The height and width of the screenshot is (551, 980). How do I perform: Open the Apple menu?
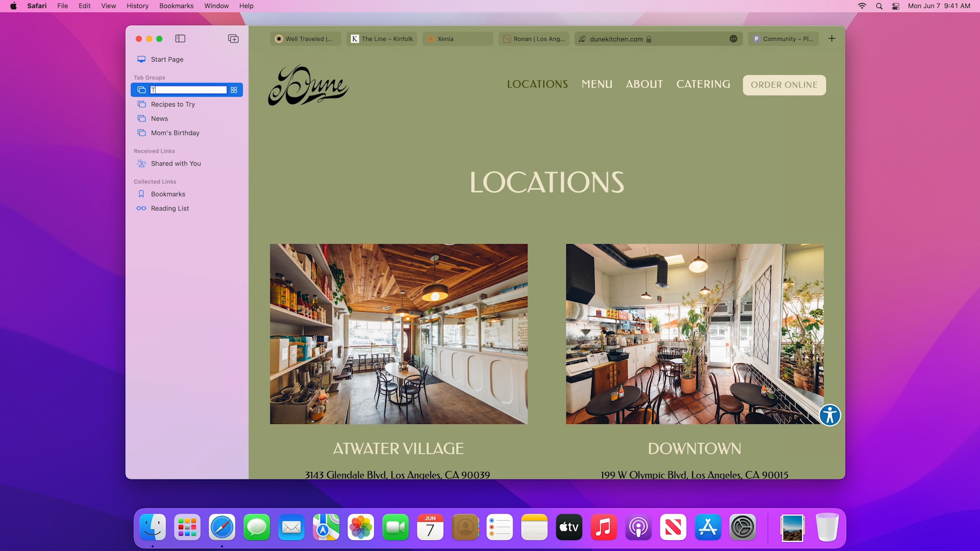tap(13, 6)
